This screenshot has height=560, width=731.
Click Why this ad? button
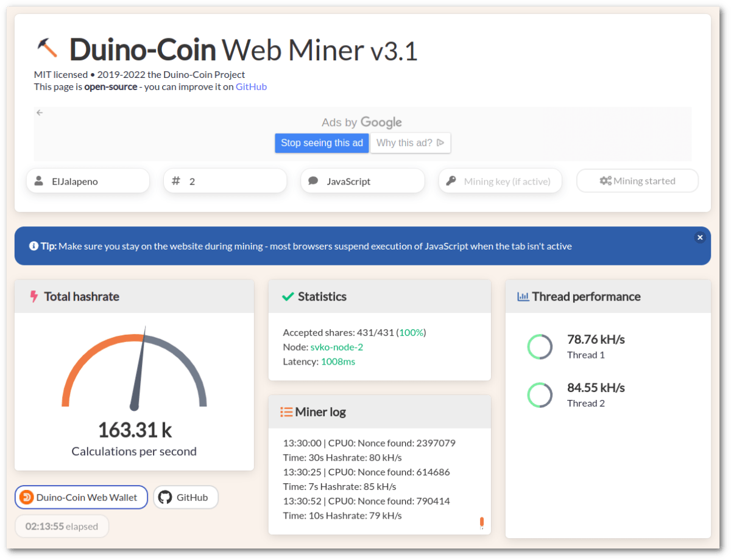(x=411, y=143)
